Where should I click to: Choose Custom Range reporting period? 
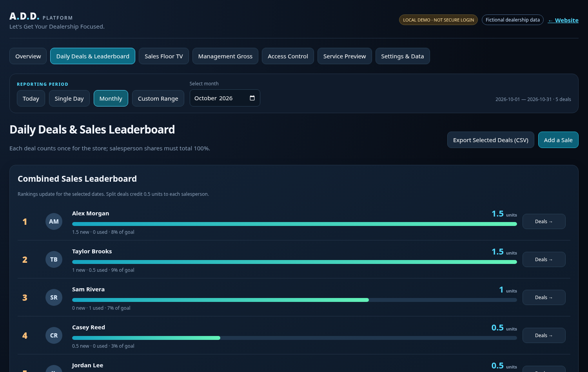pyautogui.click(x=158, y=98)
